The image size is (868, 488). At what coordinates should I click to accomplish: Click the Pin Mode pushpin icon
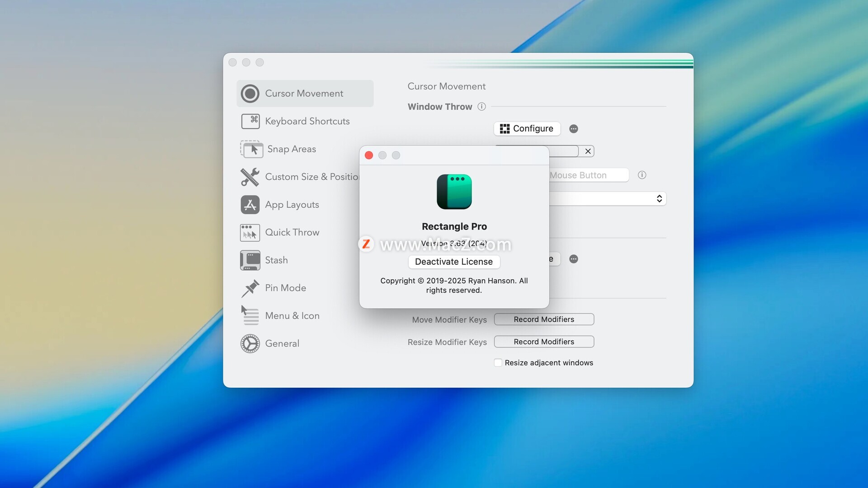pyautogui.click(x=250, y=288)
